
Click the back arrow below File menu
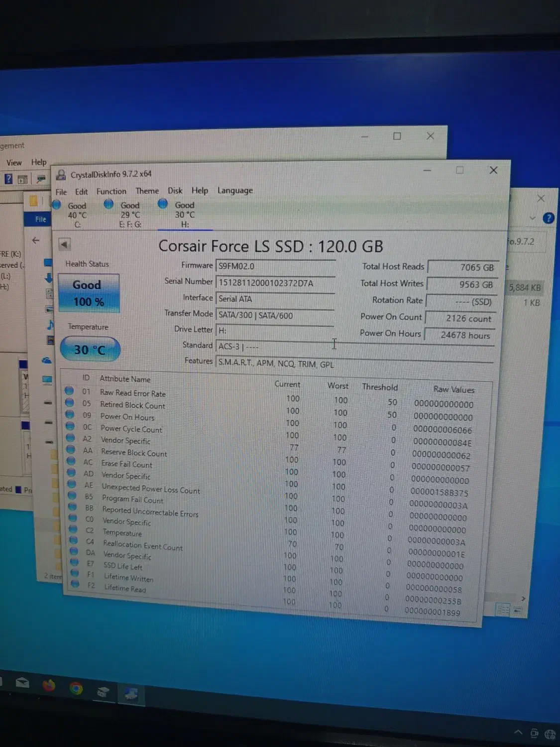[x=64, y=245]
